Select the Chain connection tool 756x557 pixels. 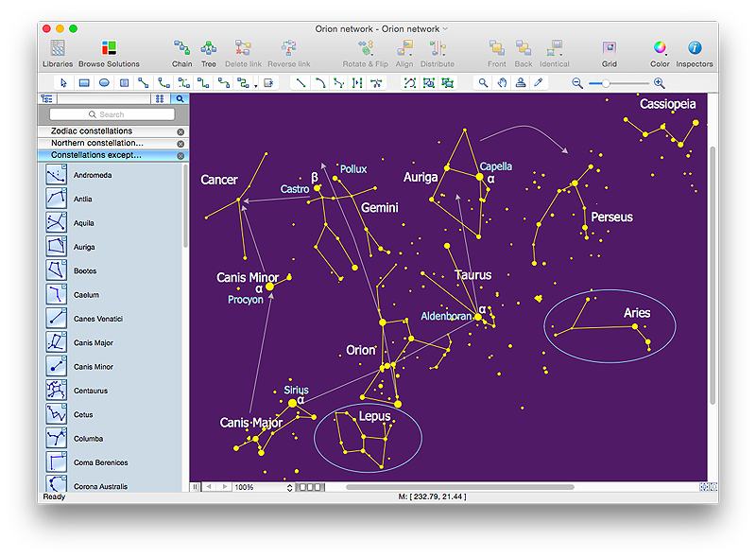click(181, 49)
